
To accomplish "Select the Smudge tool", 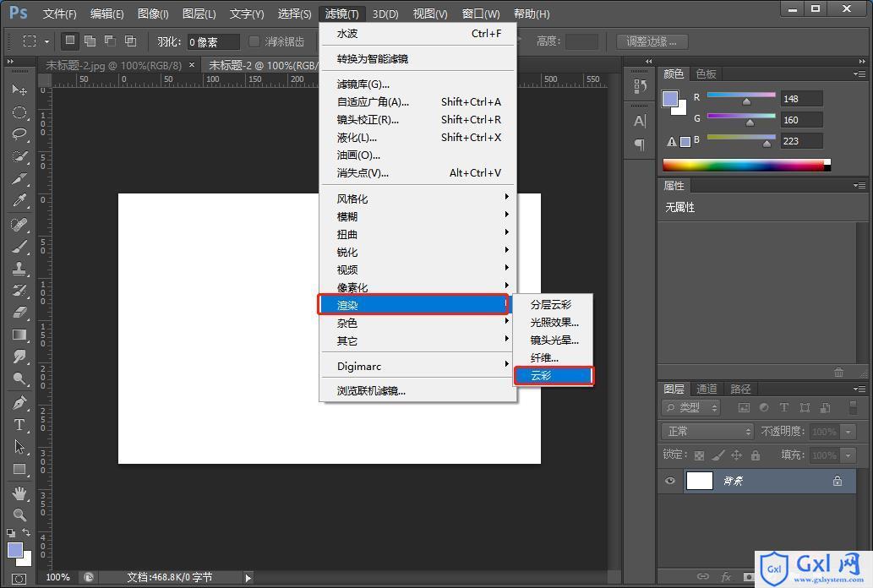I will click(19, 357).
